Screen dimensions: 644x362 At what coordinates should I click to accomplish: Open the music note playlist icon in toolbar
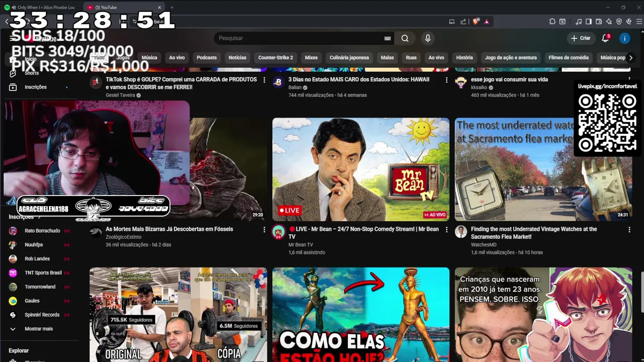click(579, 22)
